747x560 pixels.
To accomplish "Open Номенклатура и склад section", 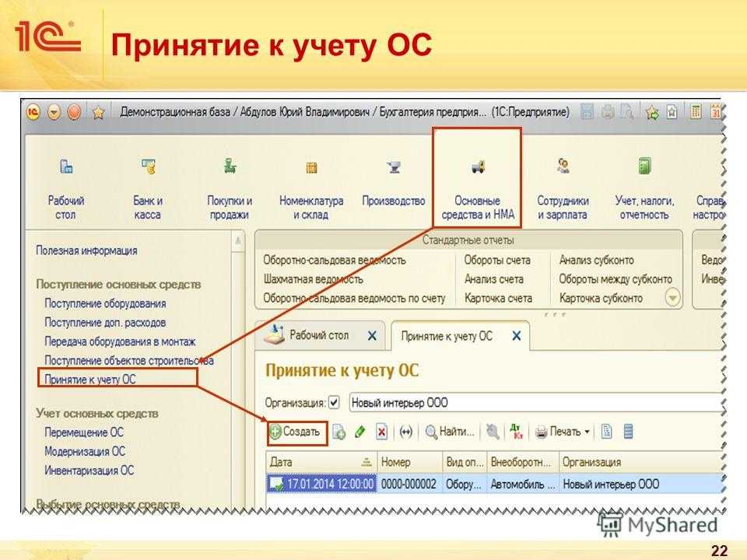I will (x=311, y=190).
